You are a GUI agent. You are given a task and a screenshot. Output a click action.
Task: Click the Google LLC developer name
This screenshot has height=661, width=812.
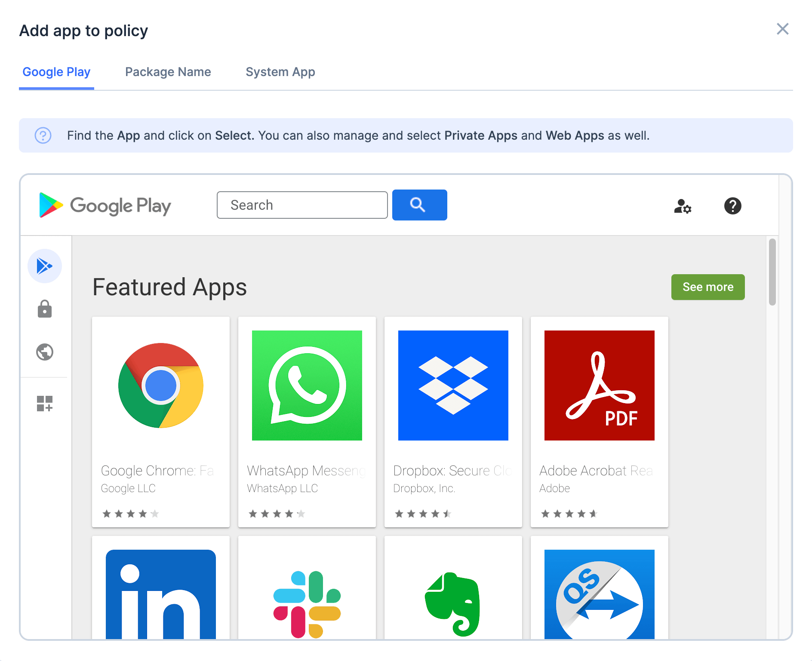pos(128,488)
